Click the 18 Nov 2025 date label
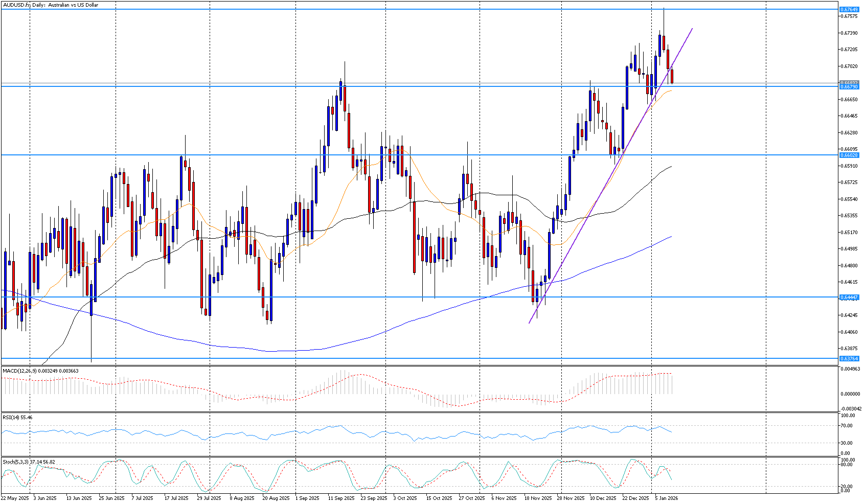Viewport: 865px width, 504px height. tap(538, 498)
